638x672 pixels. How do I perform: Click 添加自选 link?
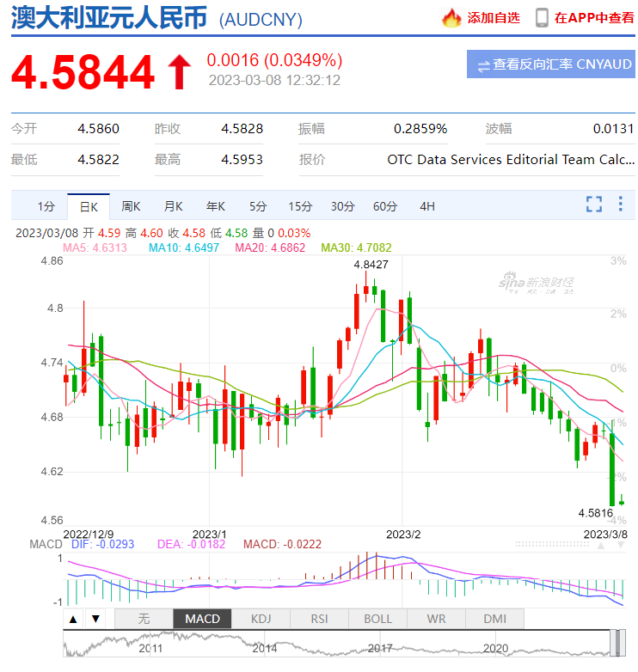pyautogui.click(x=494, y=18)
